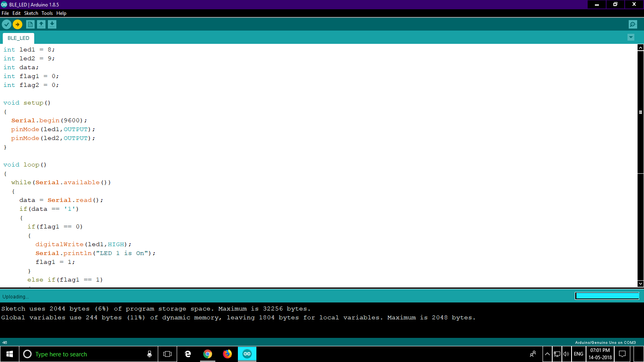Open Firefox from the taskbar
The image size is (644, 362).
coord(227,354)
